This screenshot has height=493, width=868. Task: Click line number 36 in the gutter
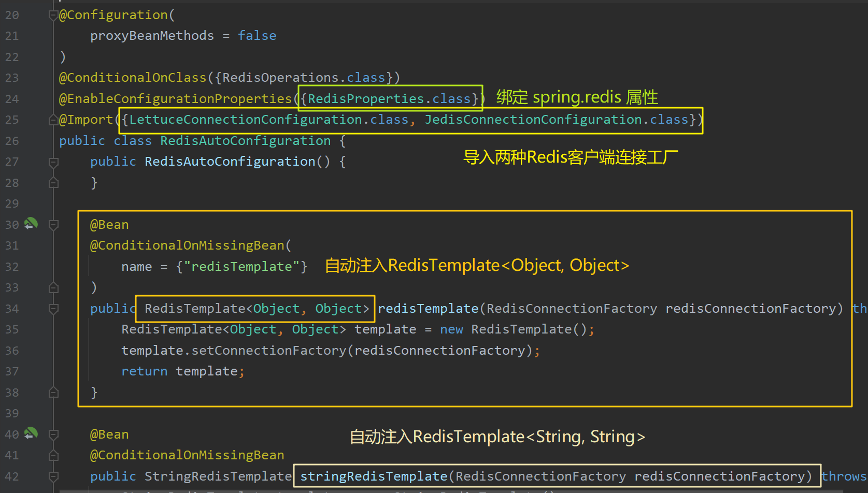point(12,351)
